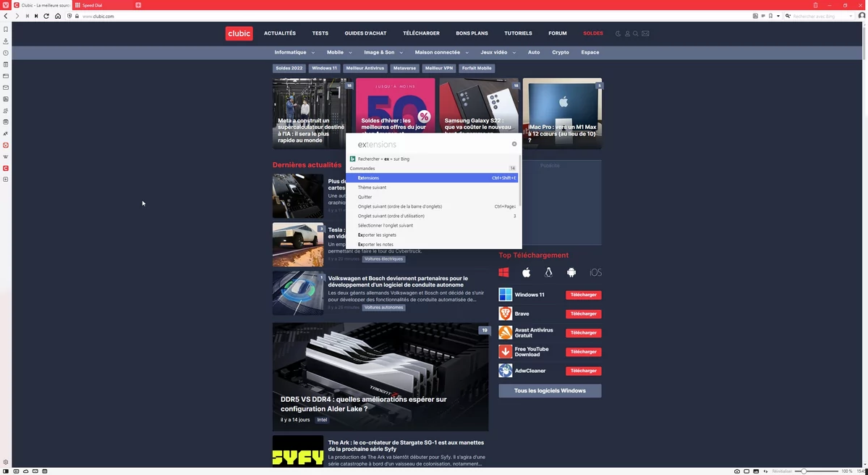Open search engine selector dropdown
This screenshot has width=868, height=475.
click(x=786, y=16)
